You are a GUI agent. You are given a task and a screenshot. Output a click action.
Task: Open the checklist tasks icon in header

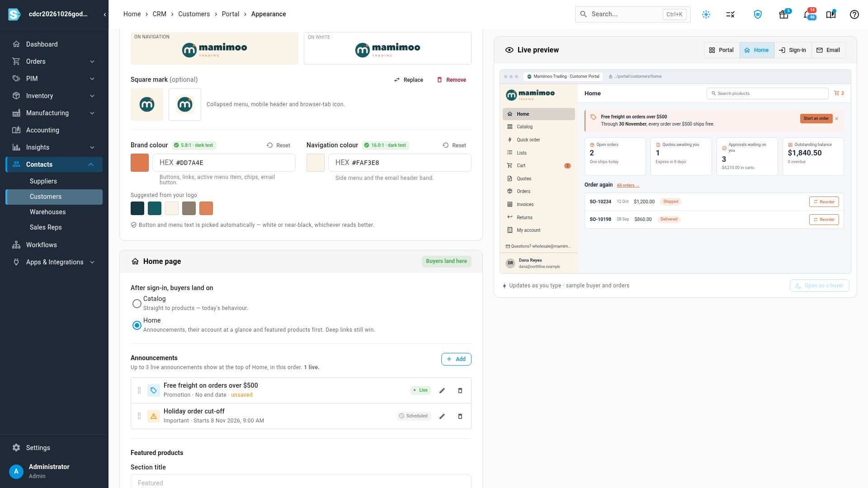731,14
